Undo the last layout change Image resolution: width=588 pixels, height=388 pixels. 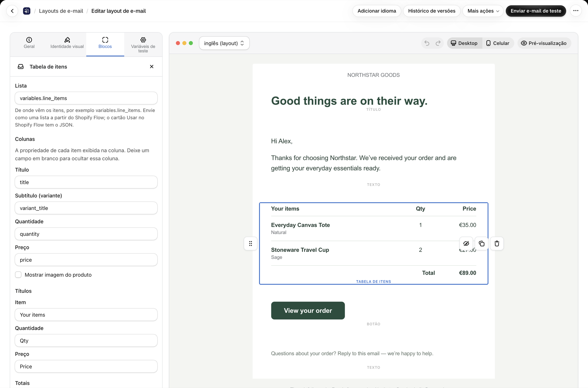tap(427, 43)
